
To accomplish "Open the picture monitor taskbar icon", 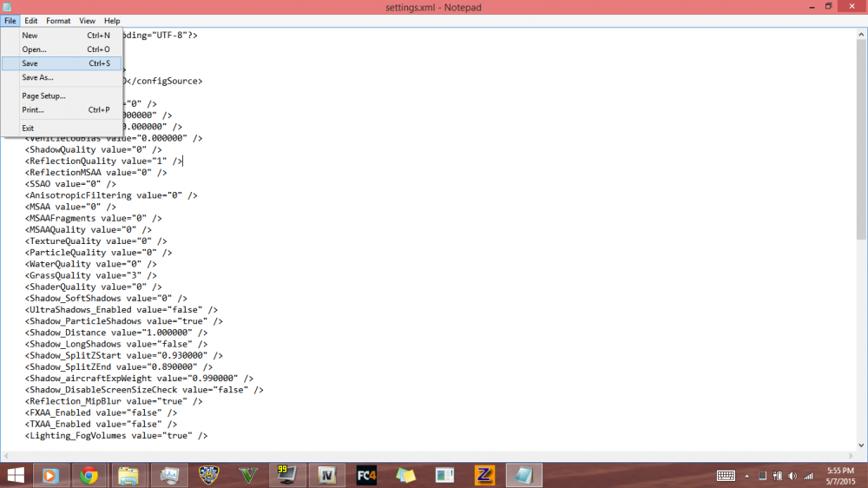I will click(x=169, y=475).
